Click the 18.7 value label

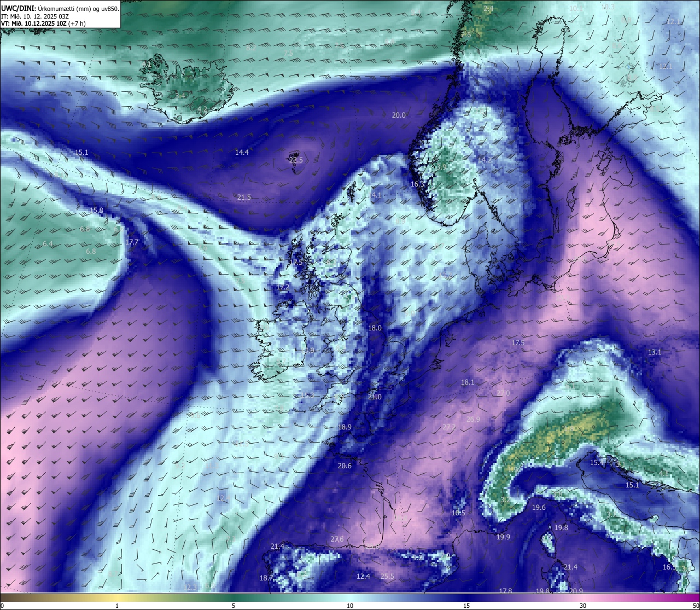(x=266, y=578)
